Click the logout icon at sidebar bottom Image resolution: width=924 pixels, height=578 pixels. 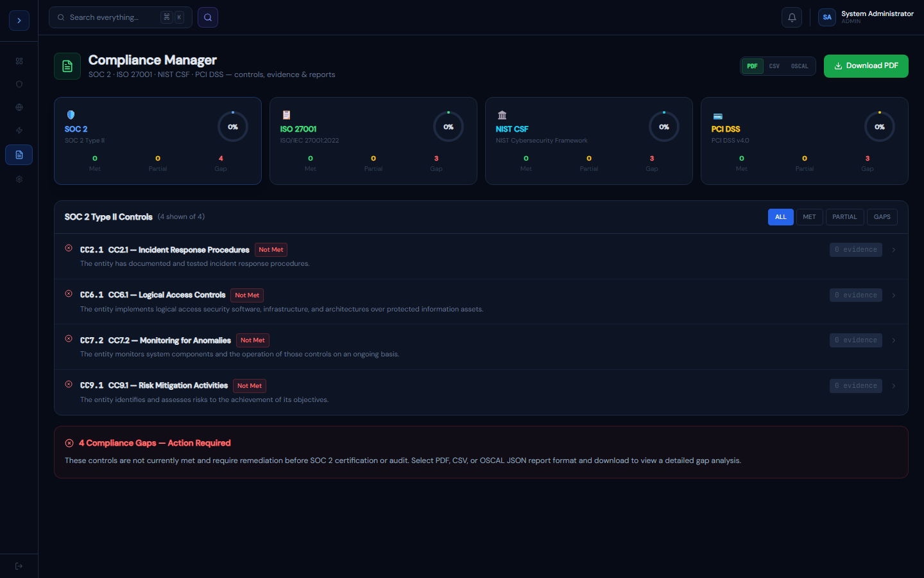coord(19,566)
